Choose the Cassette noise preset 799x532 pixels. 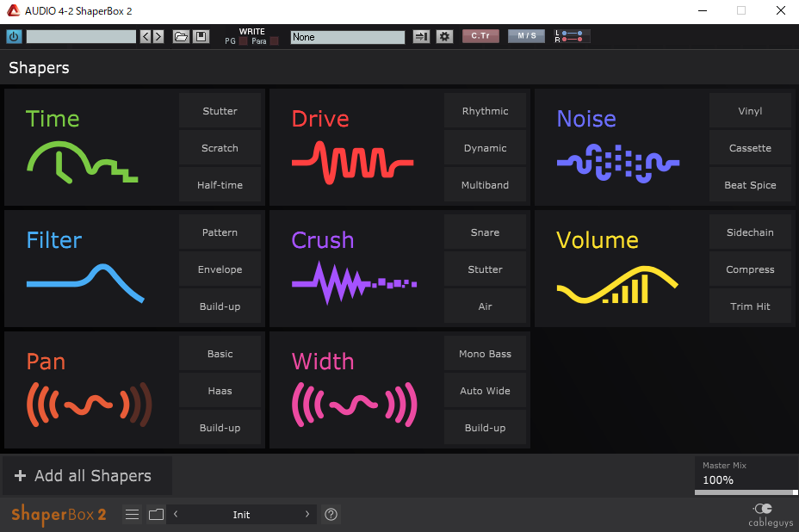tap(750, 148)
